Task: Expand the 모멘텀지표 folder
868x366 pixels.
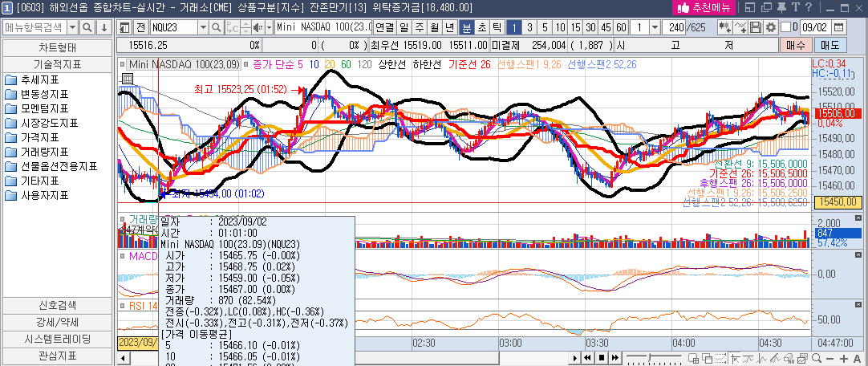Action: [38, 108]
